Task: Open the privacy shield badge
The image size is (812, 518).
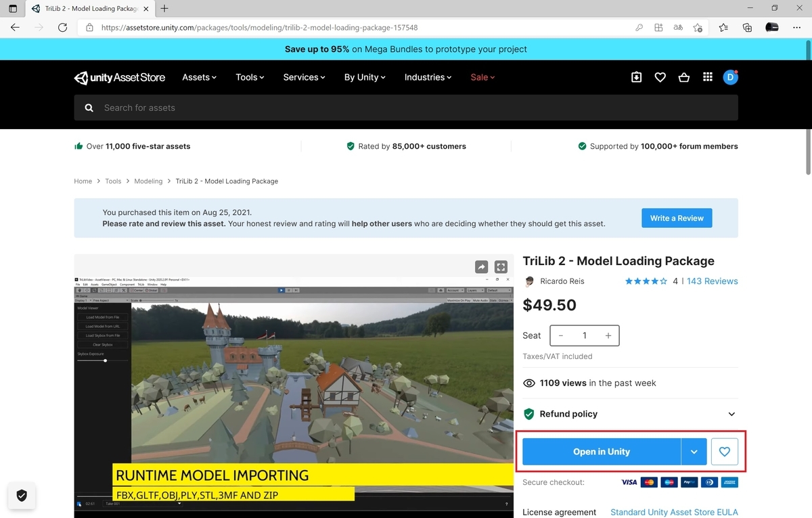Action: pos(22,496)
